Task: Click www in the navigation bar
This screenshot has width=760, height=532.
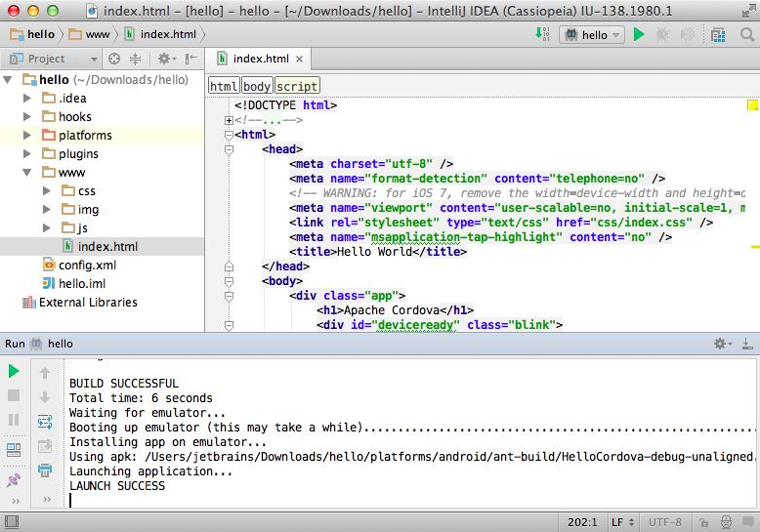Action: point(90,34)
